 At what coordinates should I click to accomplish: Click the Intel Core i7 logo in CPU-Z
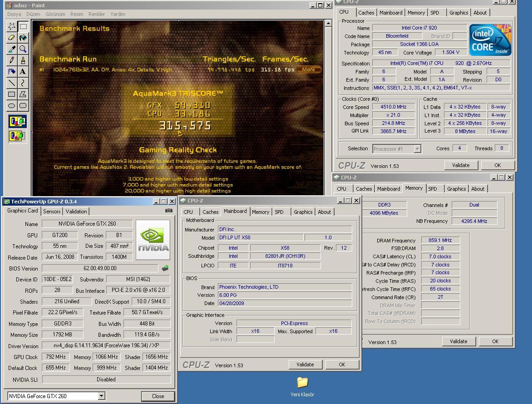(x=490, y=40)
